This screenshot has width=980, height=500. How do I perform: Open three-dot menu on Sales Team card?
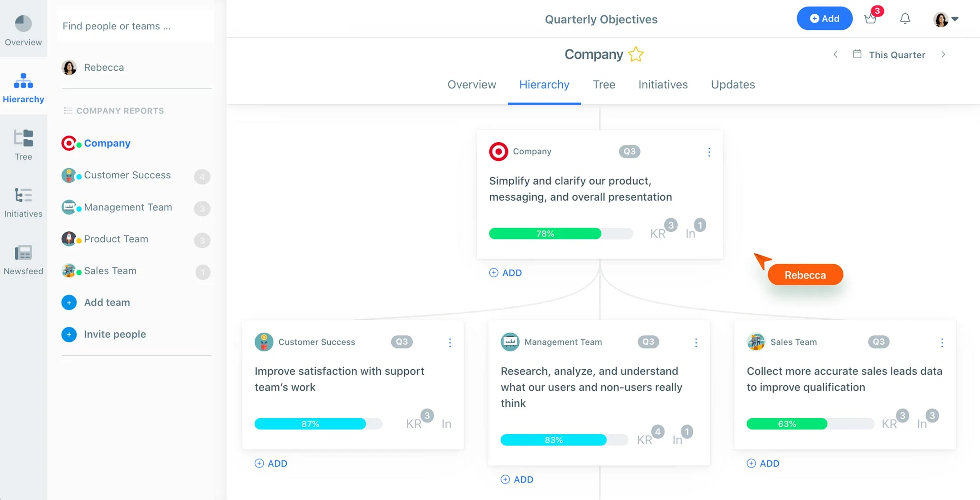[x=942, y=342]
